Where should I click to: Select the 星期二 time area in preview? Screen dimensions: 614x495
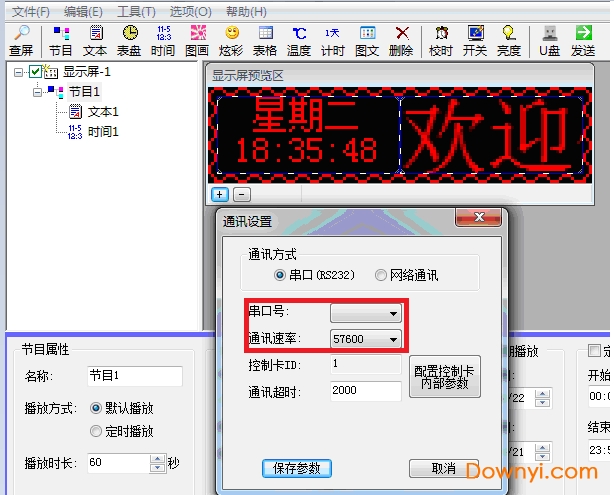tap(308, 135)
